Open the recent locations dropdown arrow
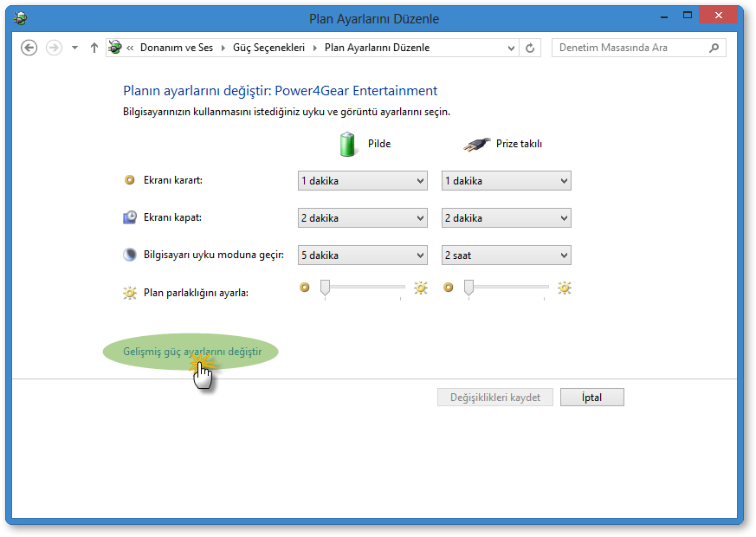The image size is (756, 537). (74, 48)
